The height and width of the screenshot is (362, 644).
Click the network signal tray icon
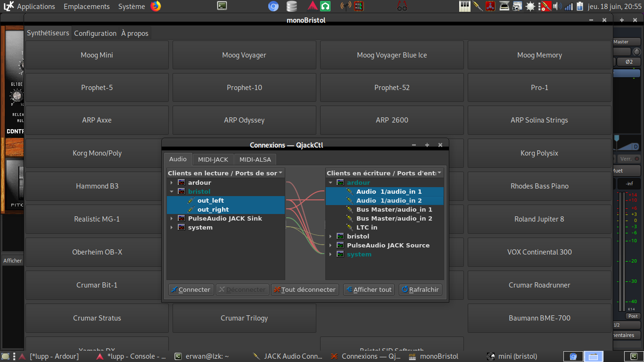(x=569, y=6)
